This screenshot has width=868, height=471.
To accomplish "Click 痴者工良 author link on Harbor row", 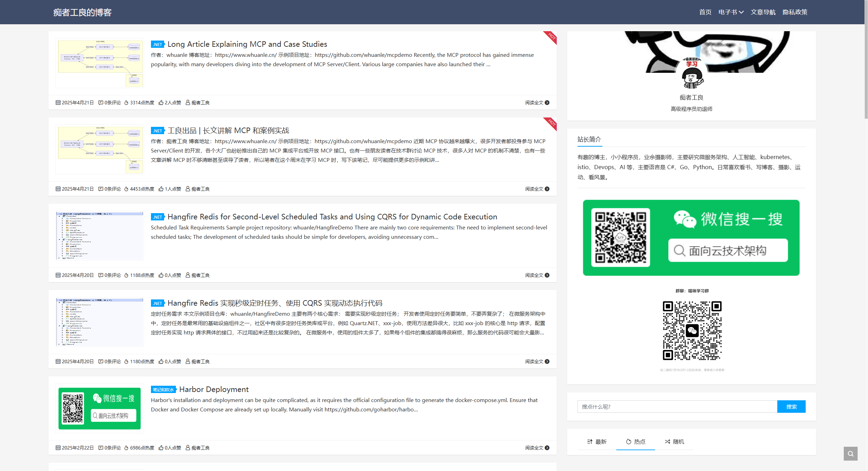I will (x=200, y=448).
